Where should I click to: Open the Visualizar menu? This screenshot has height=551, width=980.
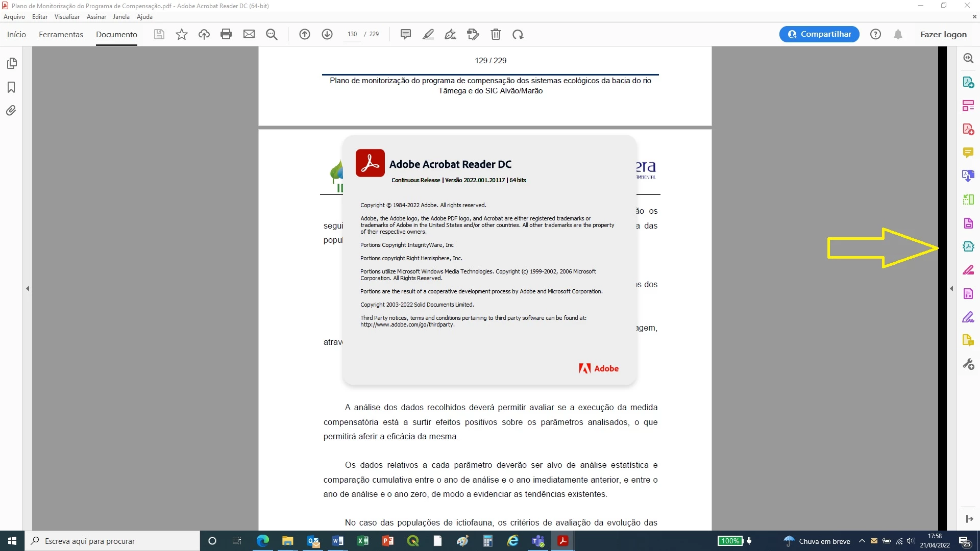click(x=67, y=16)
